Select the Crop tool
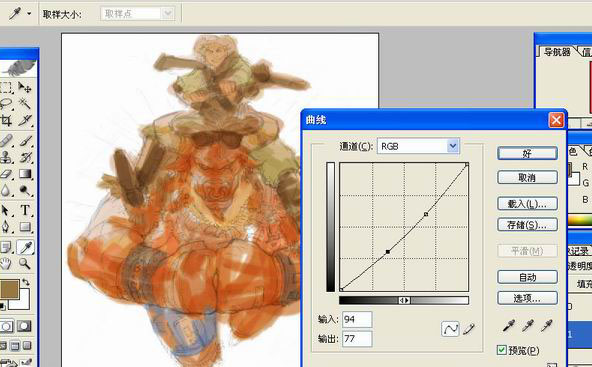Viewport: 592px width, 367px height. coord(6,120)
